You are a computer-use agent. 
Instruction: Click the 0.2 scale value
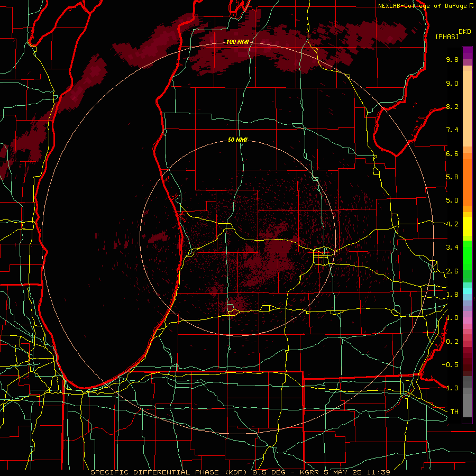[x=452, y=342]
